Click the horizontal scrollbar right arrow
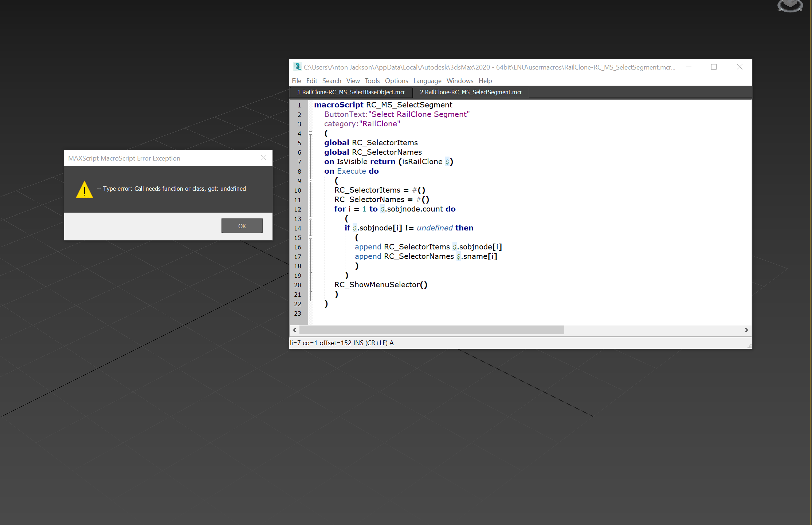812x525 pixels. 746,330
